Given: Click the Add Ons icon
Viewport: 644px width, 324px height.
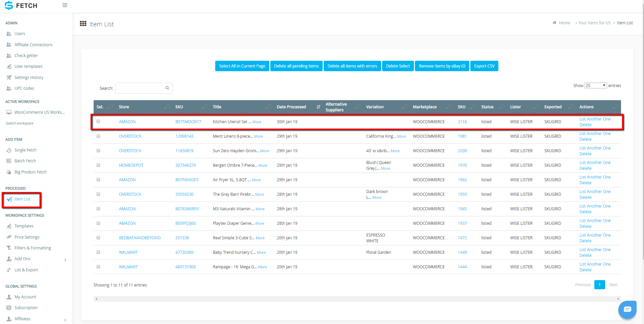Looking at the screenshot, I should [x=9, y=259].
